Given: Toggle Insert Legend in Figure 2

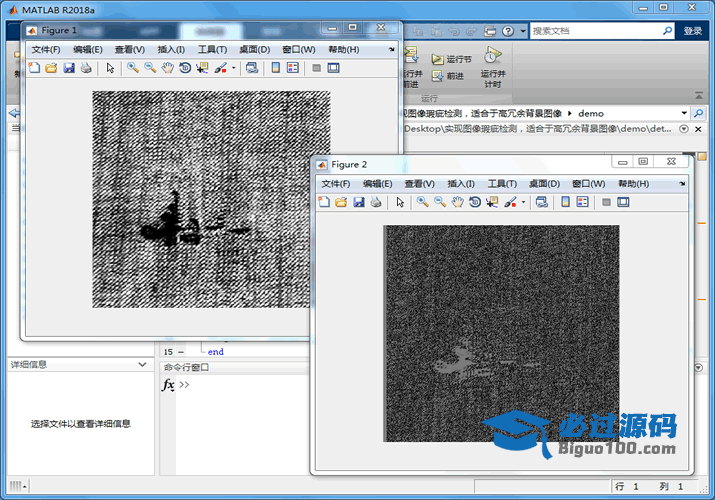Looking at the screenshot, I should click(x=581, y=202).
